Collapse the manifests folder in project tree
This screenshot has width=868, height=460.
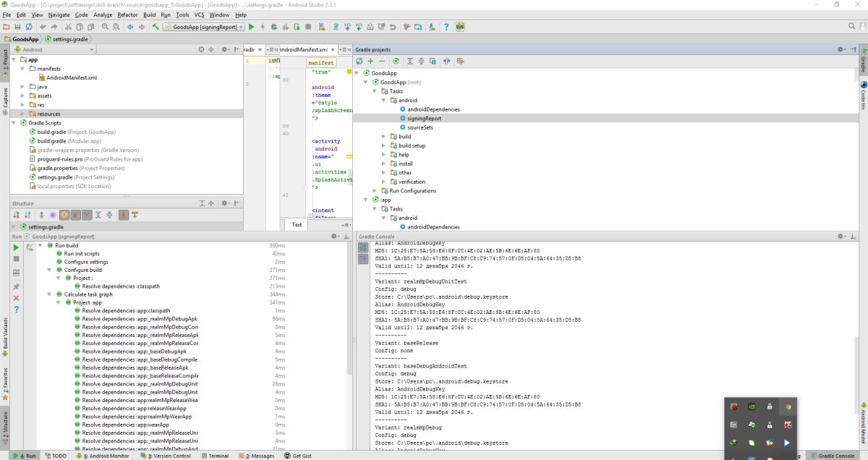(x=24, y=69)
